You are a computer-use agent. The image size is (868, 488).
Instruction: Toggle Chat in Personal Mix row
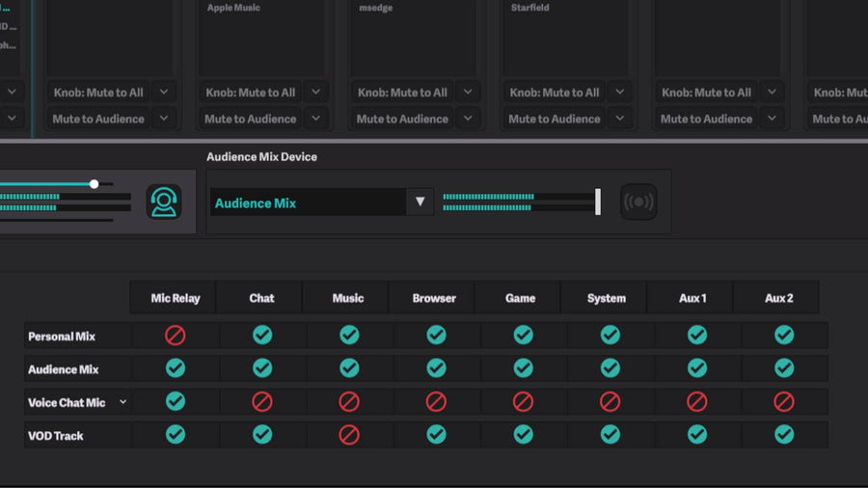262,336
